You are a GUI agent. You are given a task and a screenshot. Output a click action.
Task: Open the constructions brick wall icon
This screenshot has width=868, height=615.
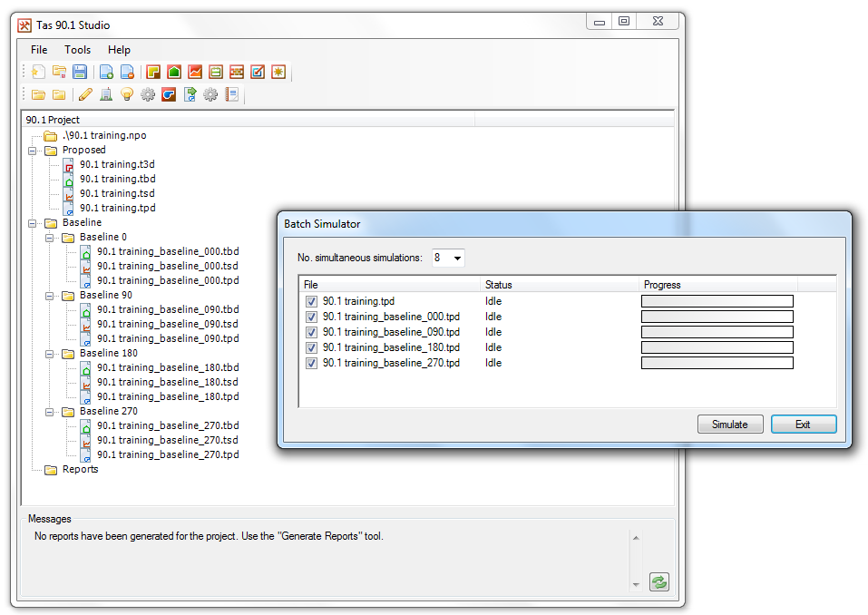237,72
